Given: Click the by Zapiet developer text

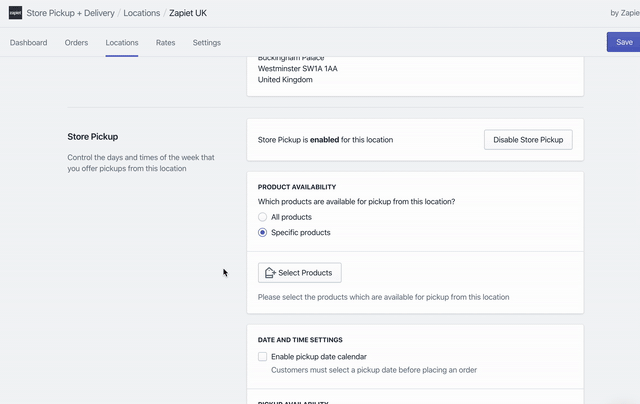Looking at the screenshot, I should [x=624, y=13].
